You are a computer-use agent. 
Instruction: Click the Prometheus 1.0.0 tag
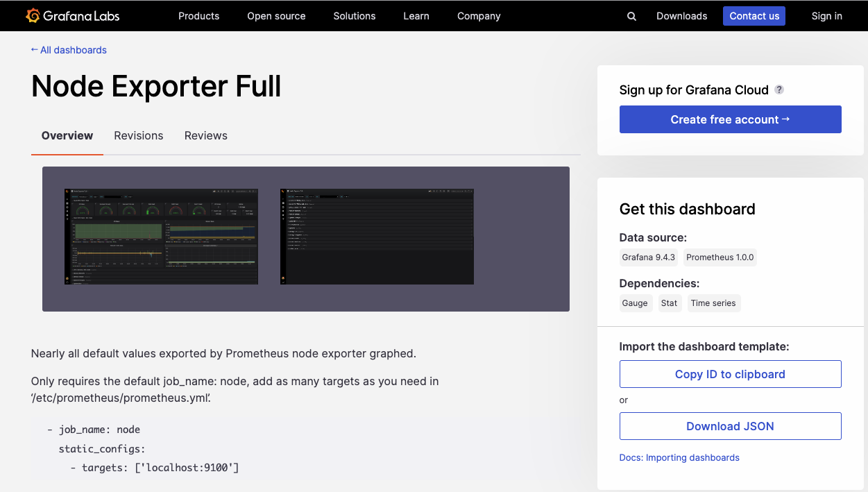point(720,257)
